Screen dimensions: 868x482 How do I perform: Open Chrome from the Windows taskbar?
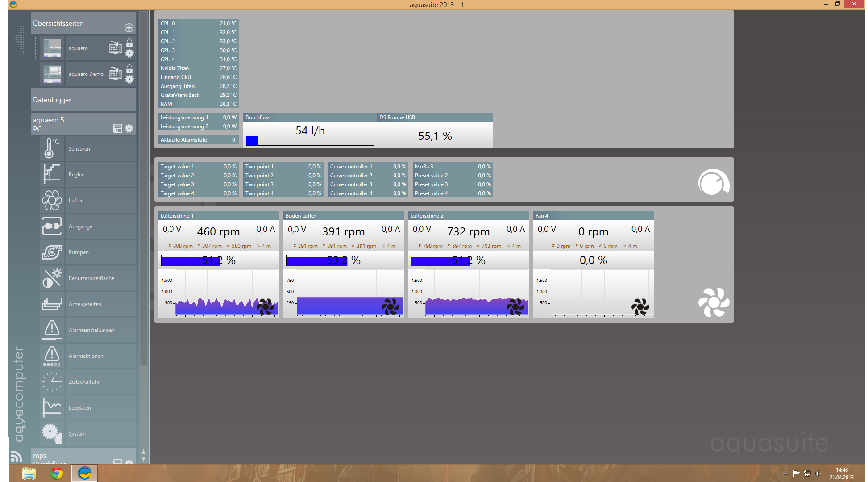tap(57, 473)
